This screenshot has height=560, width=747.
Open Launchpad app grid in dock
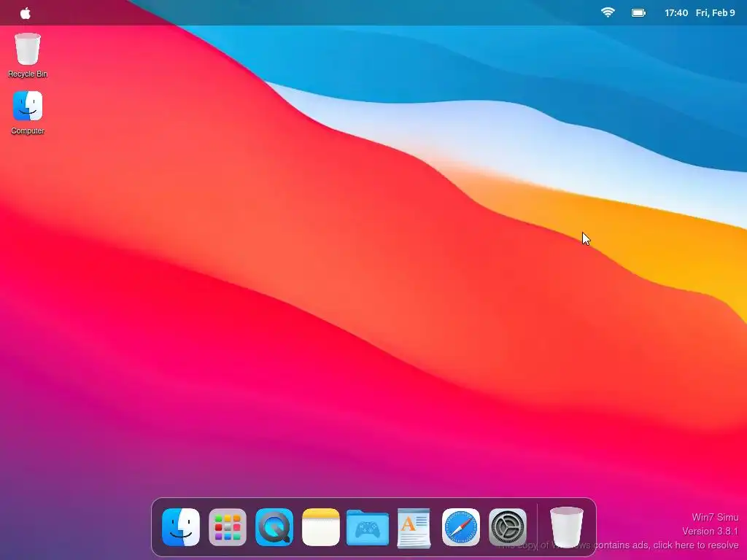coord(228,527)
